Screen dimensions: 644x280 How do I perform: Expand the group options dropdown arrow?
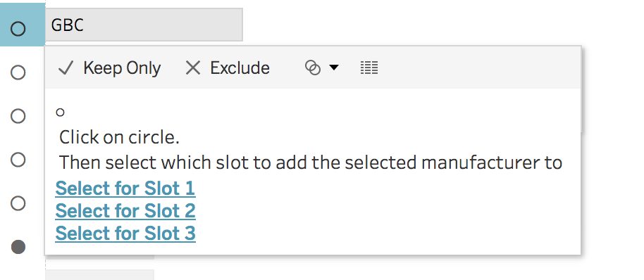334,68
